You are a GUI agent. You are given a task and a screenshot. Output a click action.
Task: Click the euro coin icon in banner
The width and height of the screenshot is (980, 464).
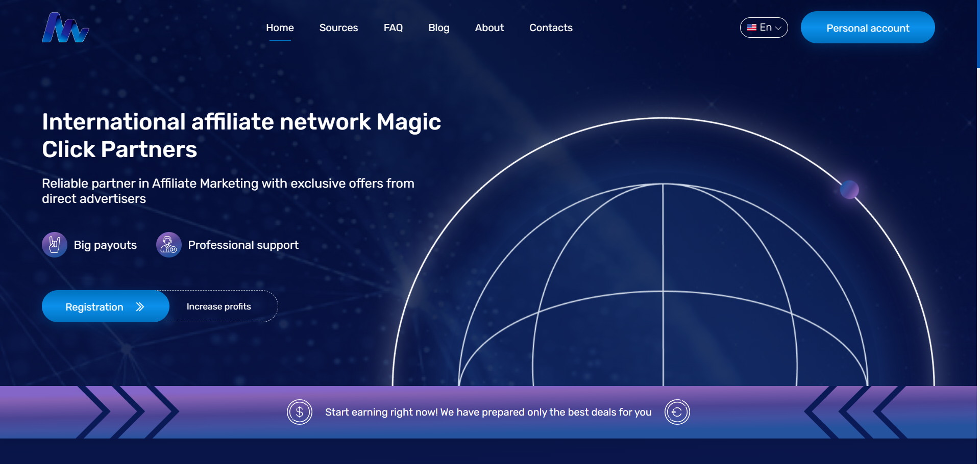[x=677, y=412]
